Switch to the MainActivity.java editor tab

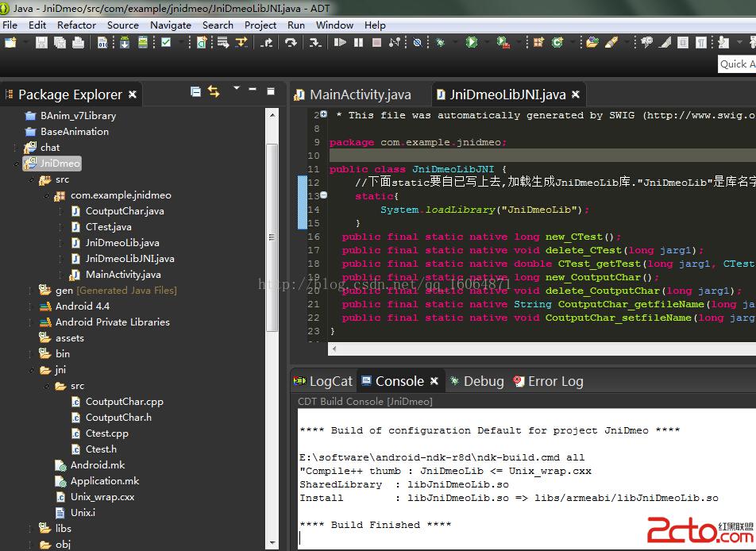(360, 94)
